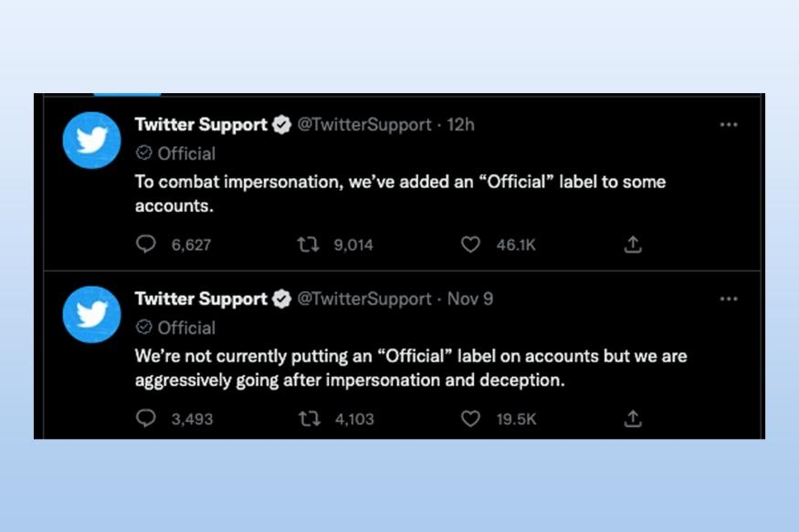Click the verified badge on the first tweet
This screenshot has height=532, width=799.
tap(281, 125)
